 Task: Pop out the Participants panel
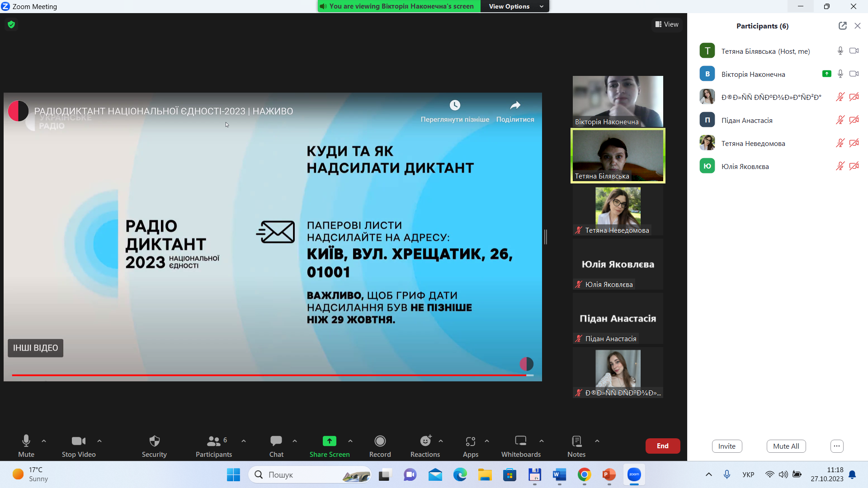[x=842, y=26]
